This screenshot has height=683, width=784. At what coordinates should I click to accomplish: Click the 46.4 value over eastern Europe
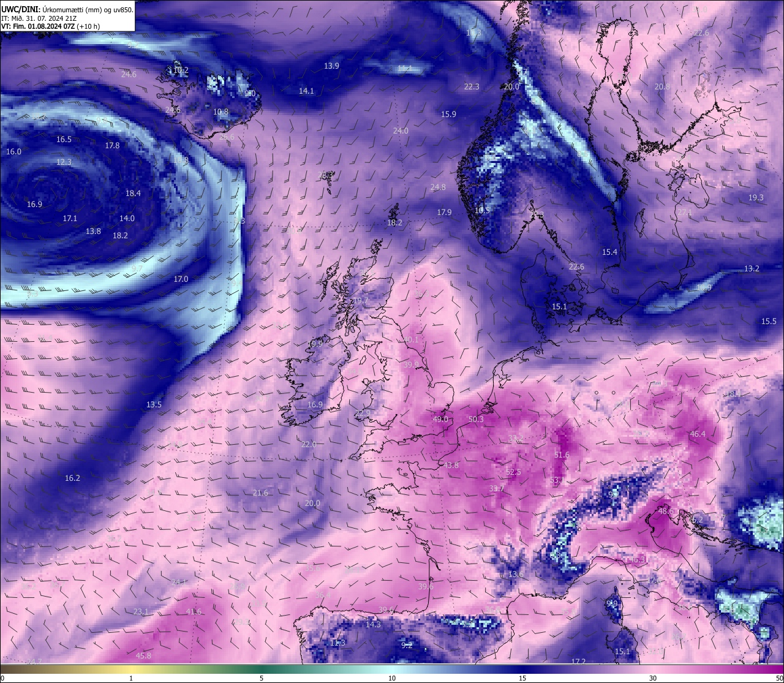pos(698,434)
